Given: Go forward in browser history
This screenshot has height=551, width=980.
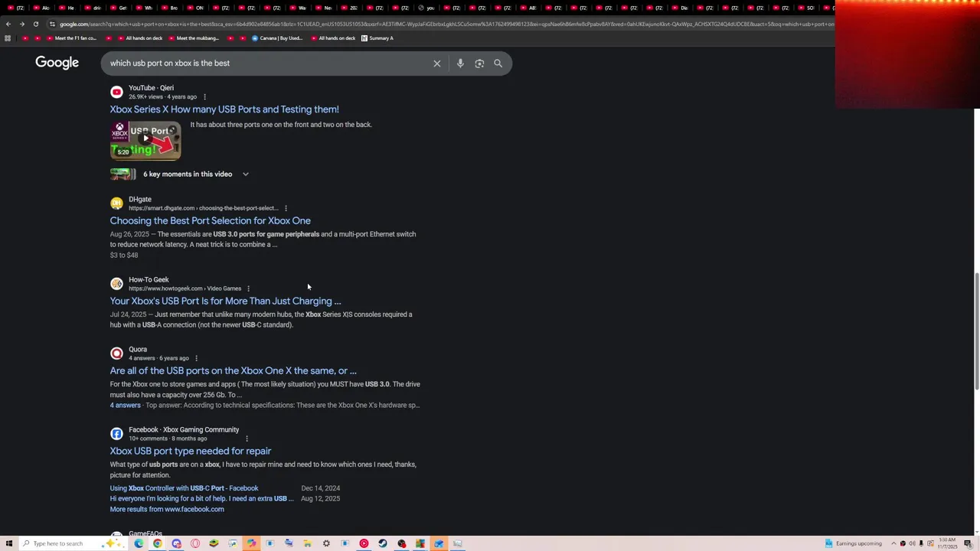Looking at the screenshot, I should [x=21, y=24].
